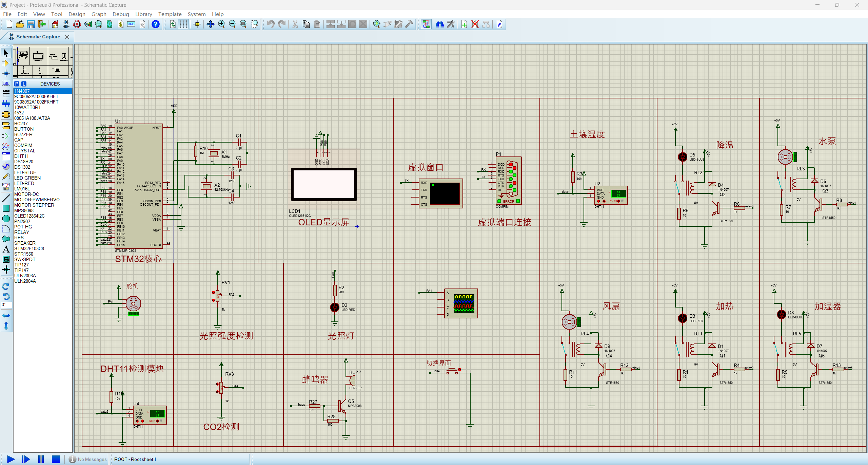Save the project with the floppy icon
This screenshot has width=868, height=465.
click(x=31, y=24)
